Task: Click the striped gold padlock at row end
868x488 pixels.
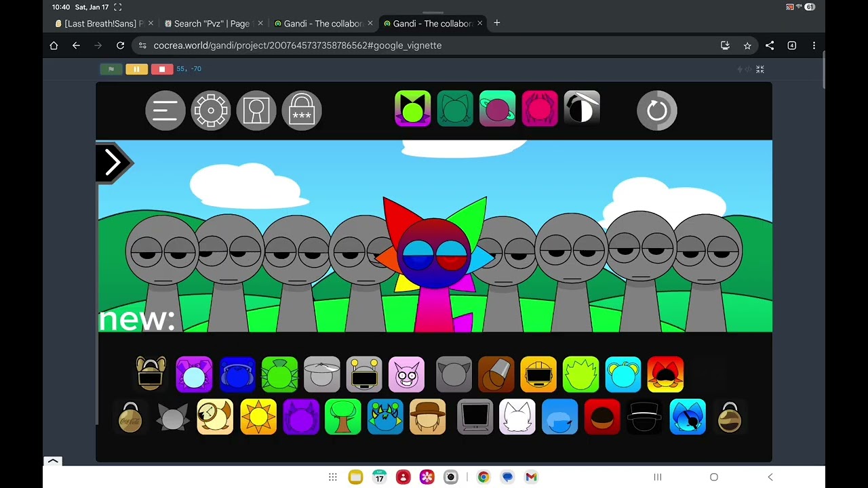Action: pos(730,417)
